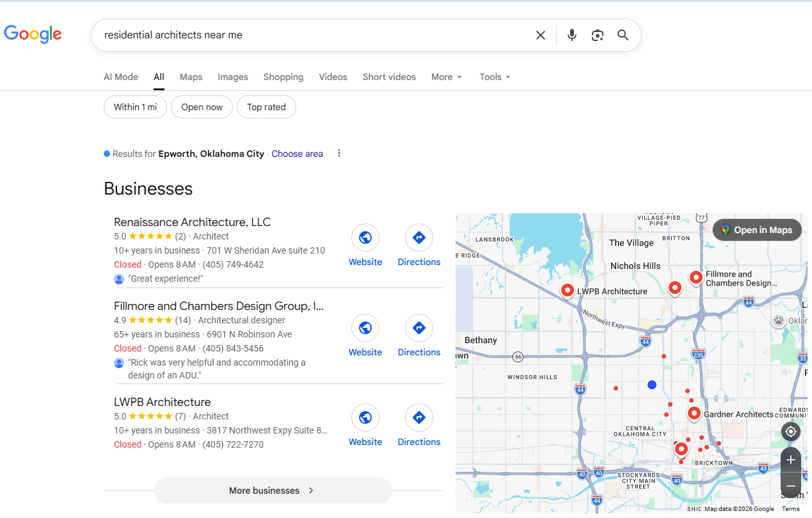The width and height of the screenshot is (812, 518).
Task: Expand the More search categories dropdown
Action: point(446,77)
